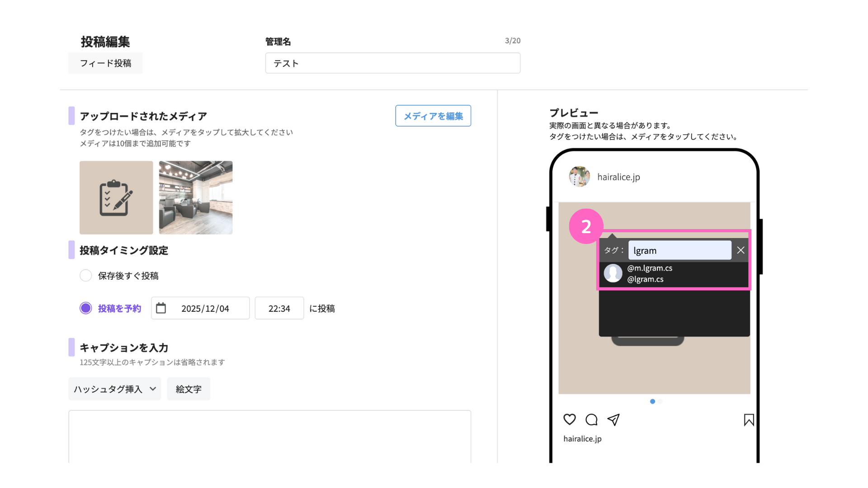The height and width of the screenshot is (488, 868).
Task: Tap the comment bubble icon in preview
Action: (x=591, y=420)
